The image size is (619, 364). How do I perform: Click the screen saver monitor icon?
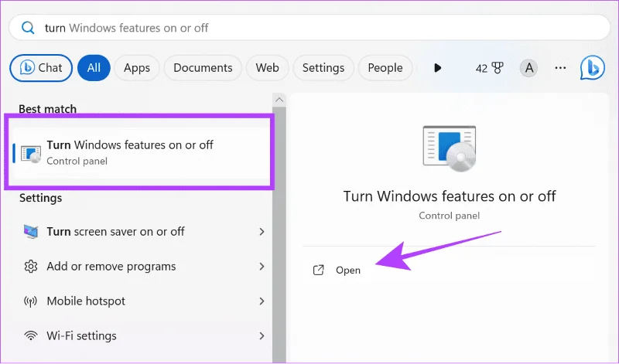point(31,232)
